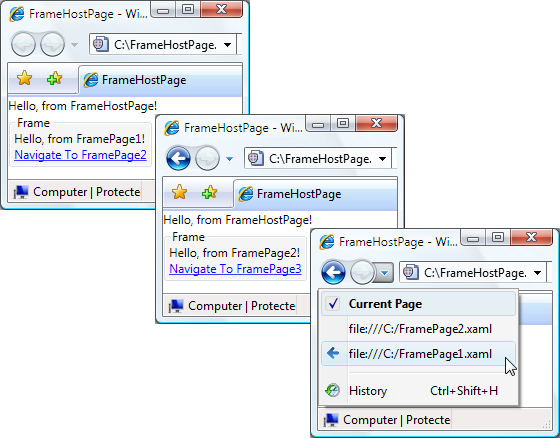Maximize the top-left FrameHostPage window

(188, 9)
